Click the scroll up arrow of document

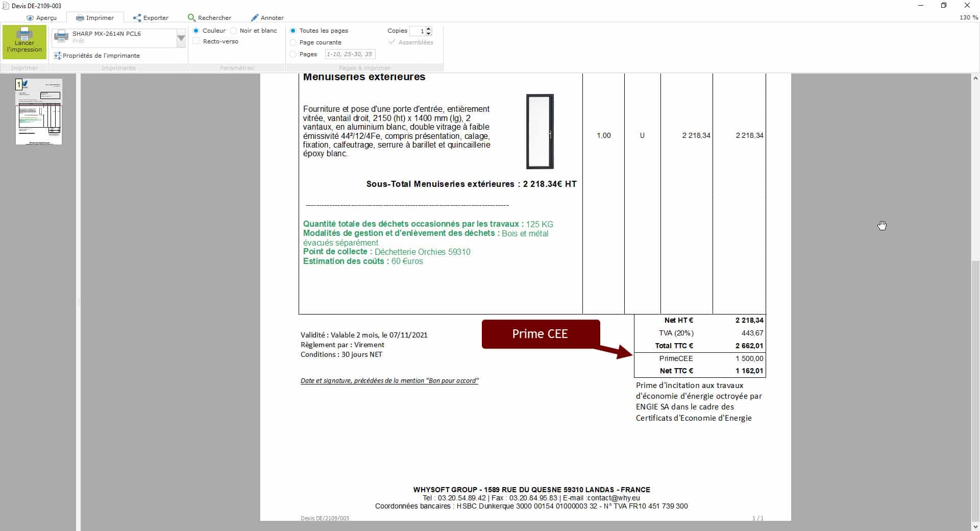(975, 79)
